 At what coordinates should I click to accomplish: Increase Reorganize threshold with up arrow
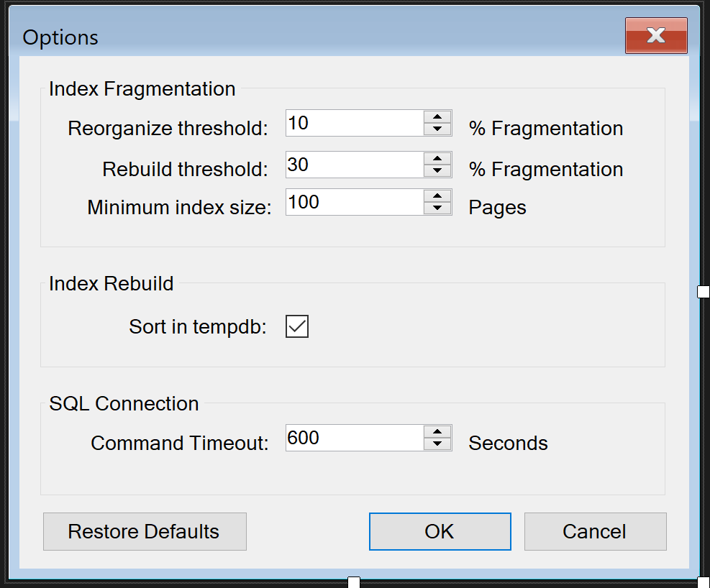(x=437, y=116)
